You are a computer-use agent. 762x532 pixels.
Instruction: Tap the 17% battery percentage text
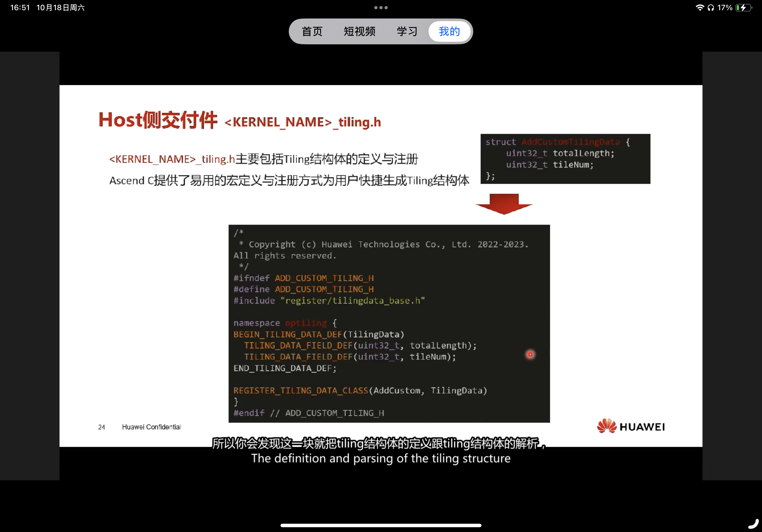click(725, 7)
